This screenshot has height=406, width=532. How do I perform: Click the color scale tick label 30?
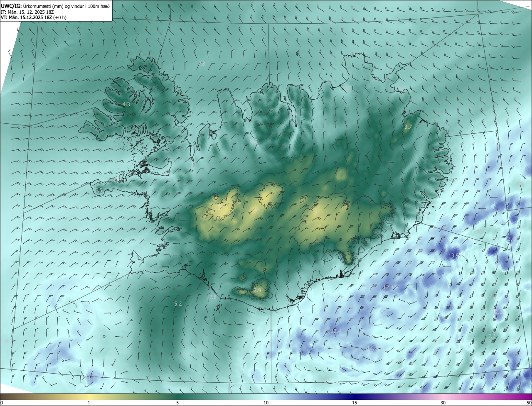[443, 403]
